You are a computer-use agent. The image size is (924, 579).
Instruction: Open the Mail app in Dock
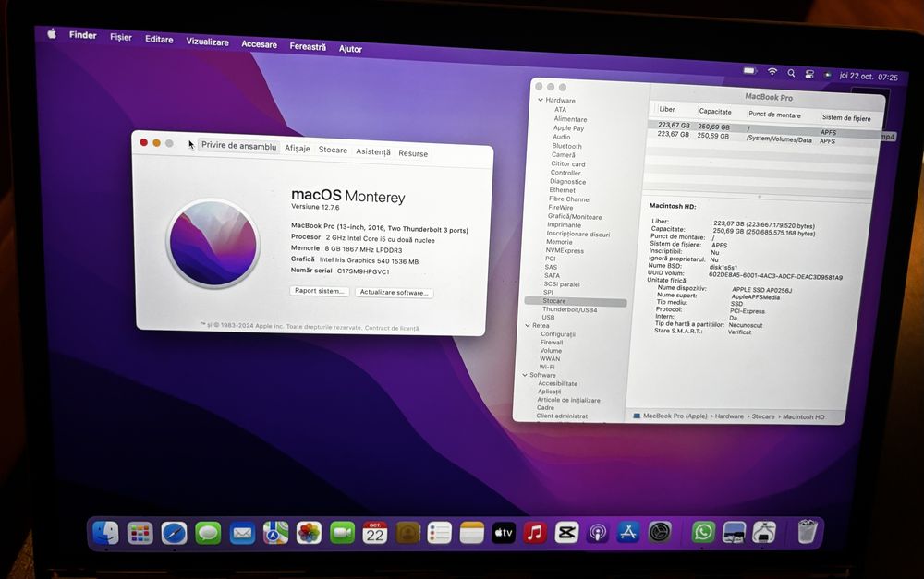point(242,533)
